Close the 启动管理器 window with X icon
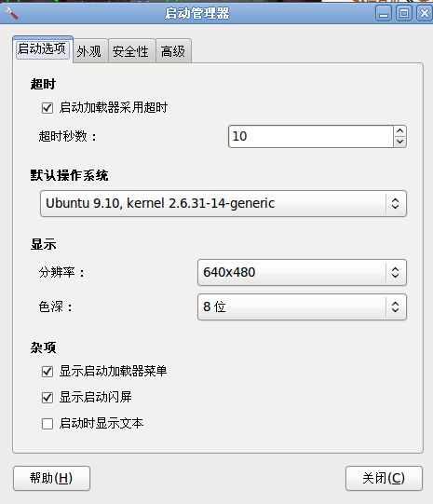This screenshot has width=433, height=504. coord(425,13)
